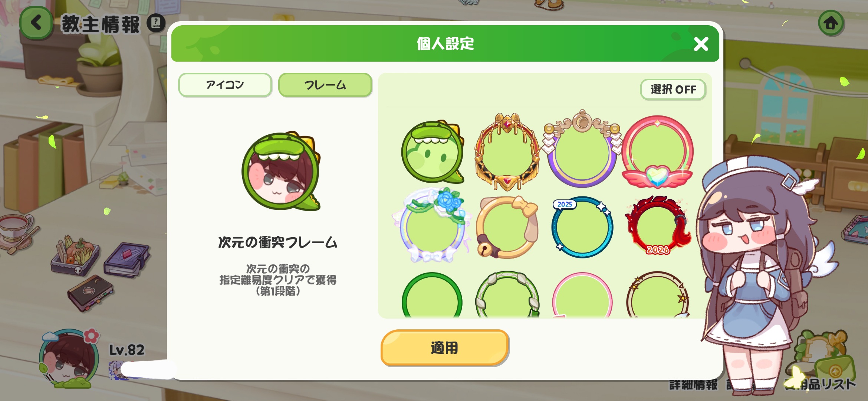This screenshot has height=401, width=868.
Task: Select the thin pink circle frame
Action: [x=582, y=296]
